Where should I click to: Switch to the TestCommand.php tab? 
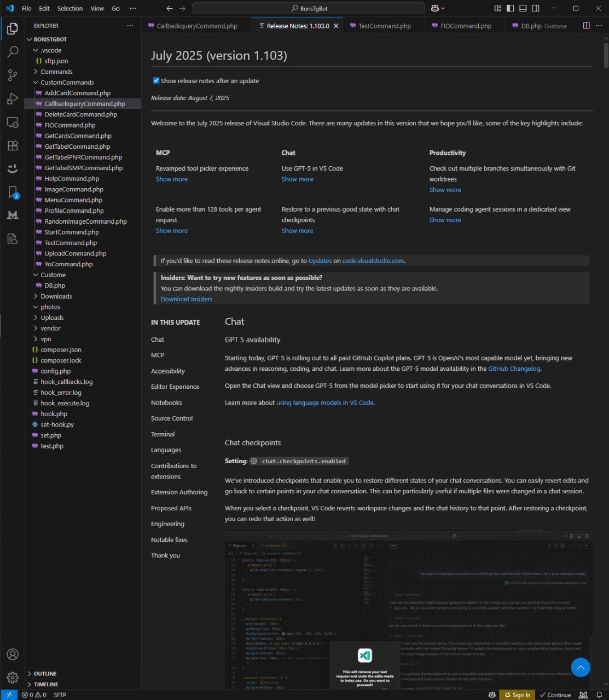[384, 26]
